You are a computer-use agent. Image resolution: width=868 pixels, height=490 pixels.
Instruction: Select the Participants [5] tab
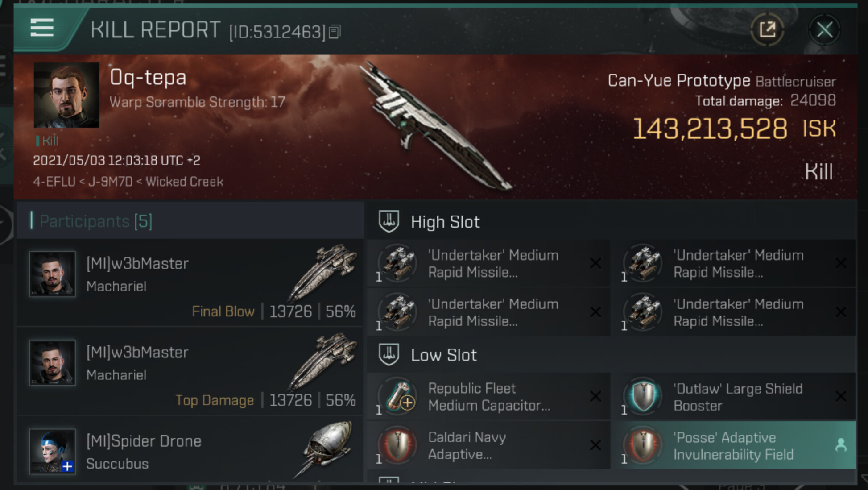point(96,221)
